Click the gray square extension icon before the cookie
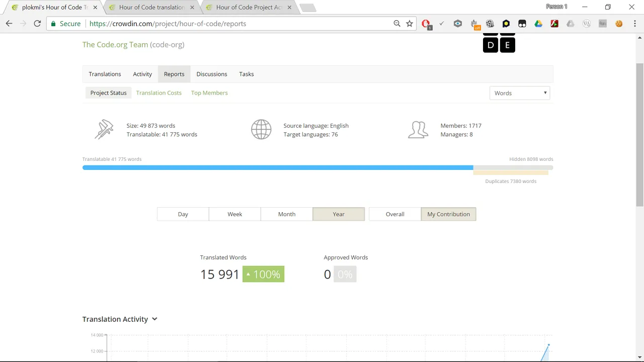This screenshot has width=644, height=362. [603, 24]
